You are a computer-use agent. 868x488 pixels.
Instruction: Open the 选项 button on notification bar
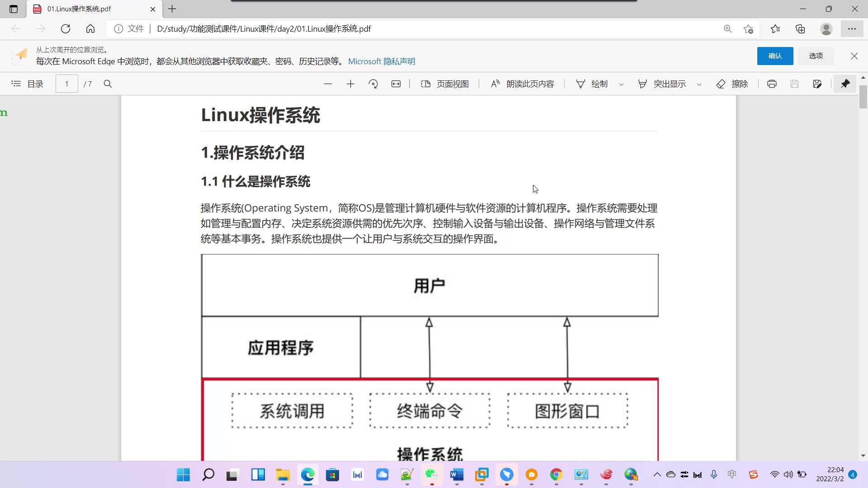click(x=816, y=56)
